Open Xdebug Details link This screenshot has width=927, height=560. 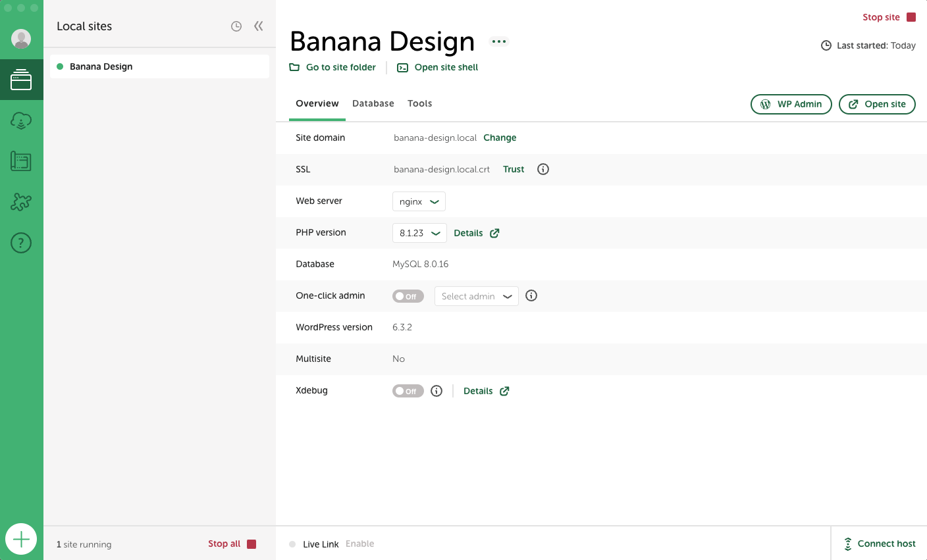tap(487, 391)
